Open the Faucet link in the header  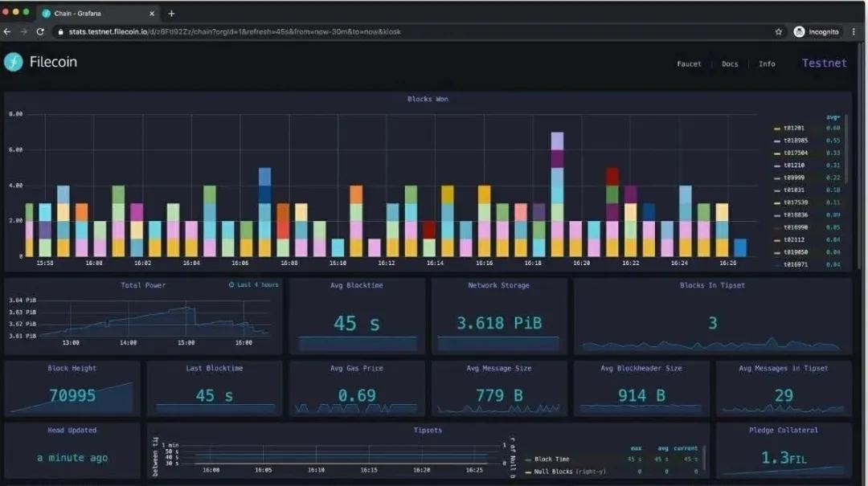click(689, 64)
